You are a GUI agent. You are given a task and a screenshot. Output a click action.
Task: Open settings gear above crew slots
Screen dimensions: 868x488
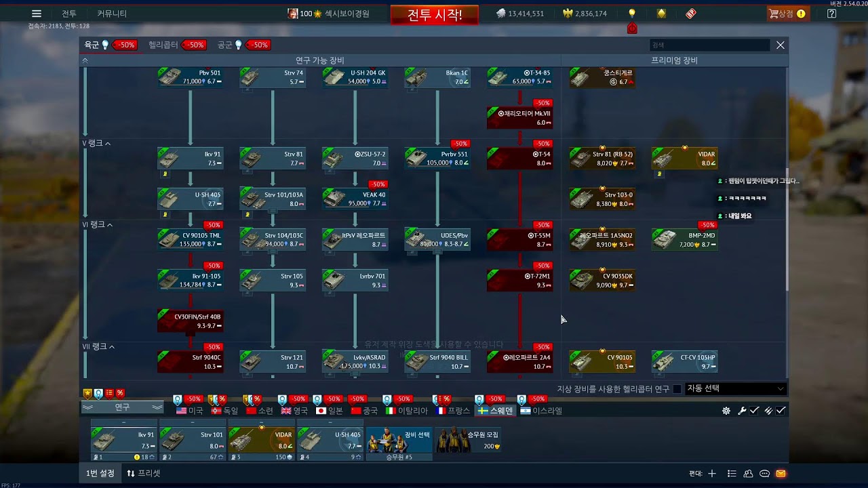726,411
